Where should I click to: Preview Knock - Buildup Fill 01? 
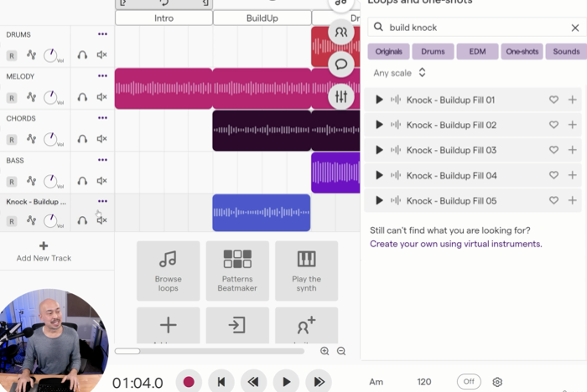(x=379, y=100)
